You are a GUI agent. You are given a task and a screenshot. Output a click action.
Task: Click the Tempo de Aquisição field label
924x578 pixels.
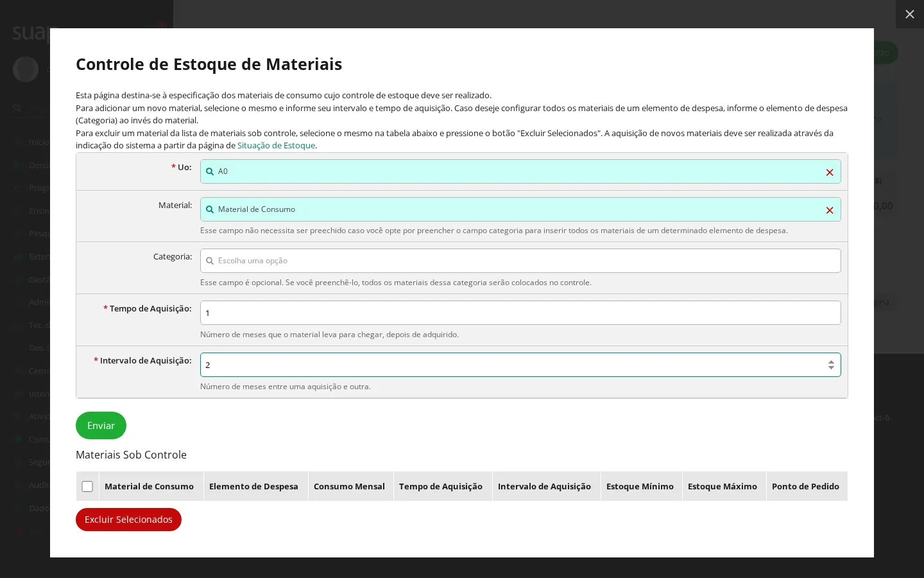click(148, 308)
